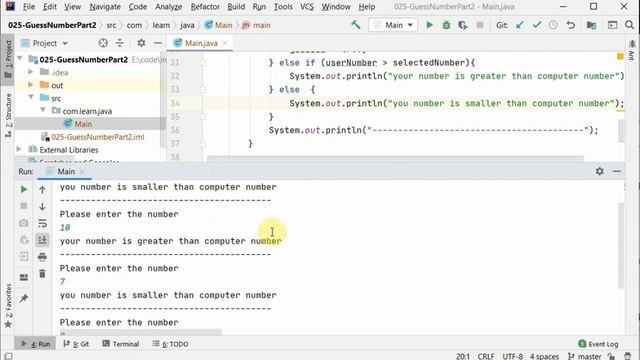Show Git history clock icon
Viewport: 640px width, 360px height.
(553, 25)
